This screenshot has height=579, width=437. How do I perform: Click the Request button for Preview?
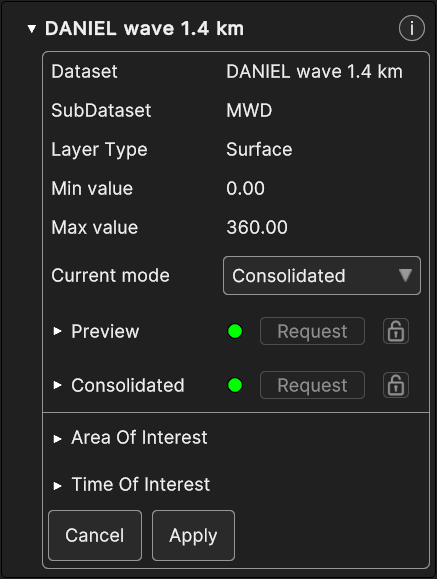[x=312, y=331]
